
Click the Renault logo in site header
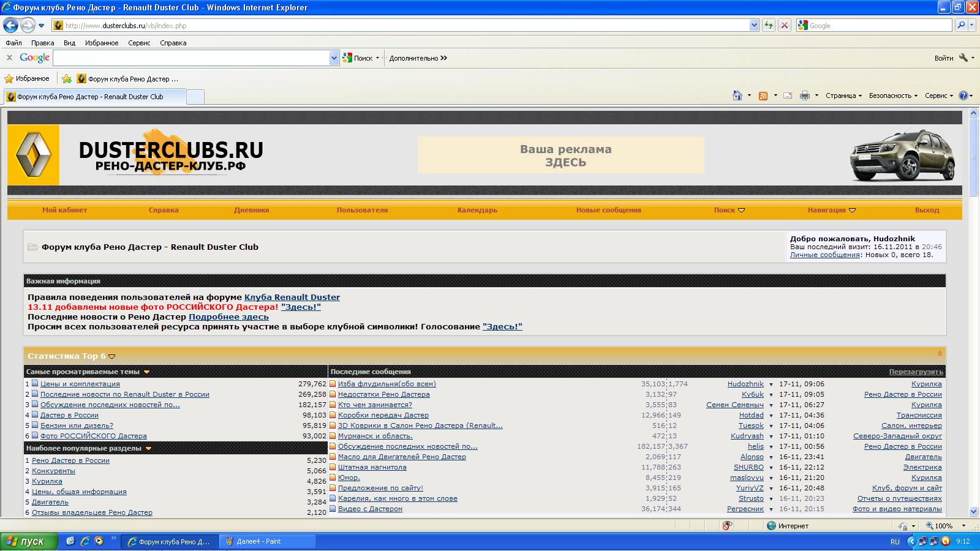33,155
